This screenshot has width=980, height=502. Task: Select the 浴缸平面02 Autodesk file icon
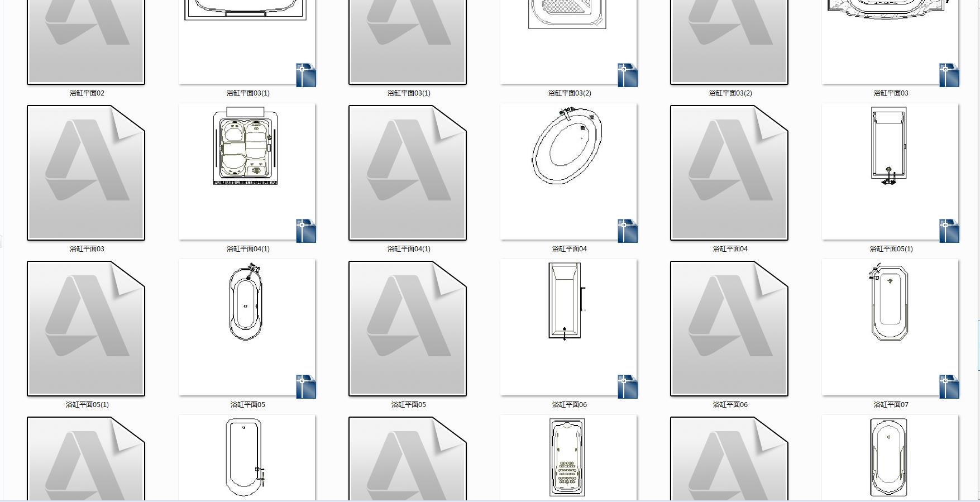tap(86, 42)
